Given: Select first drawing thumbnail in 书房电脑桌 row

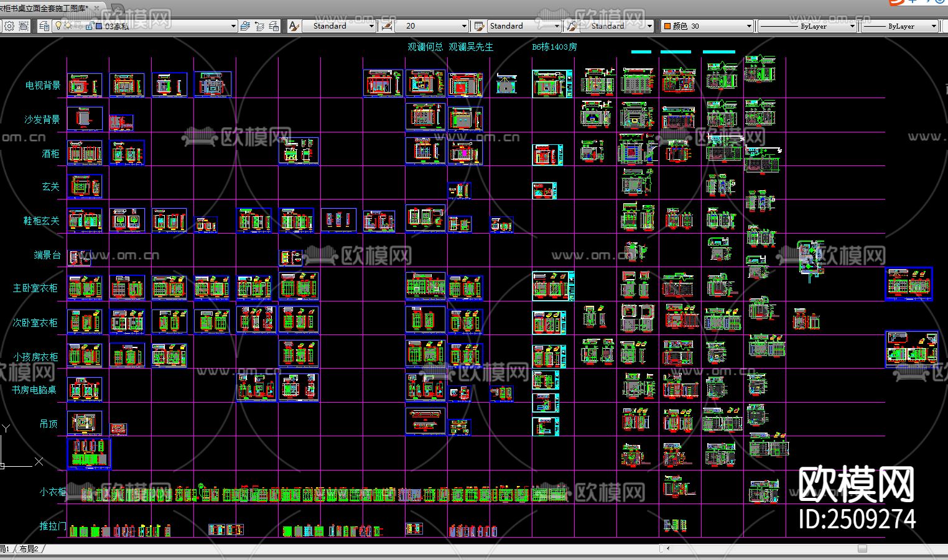Looking at the screenshot, I should 85,389.
